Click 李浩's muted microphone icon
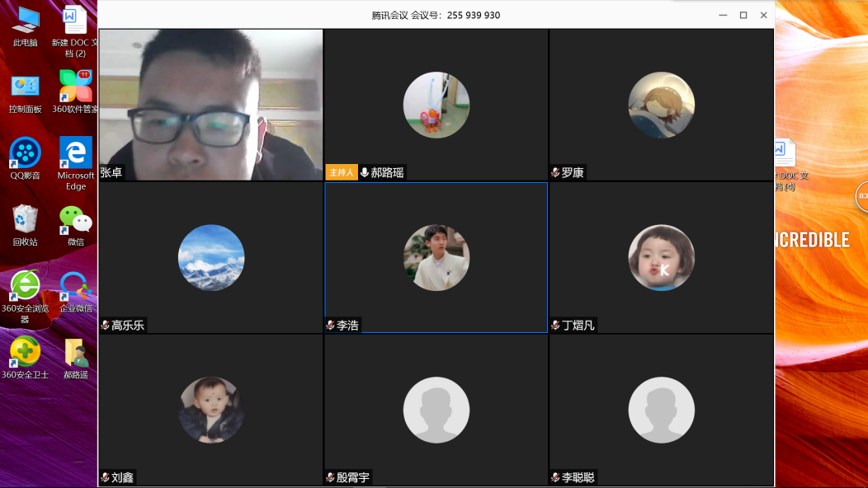Image resolution: width=868 pixels, height=488 pixels. [330, 326]
